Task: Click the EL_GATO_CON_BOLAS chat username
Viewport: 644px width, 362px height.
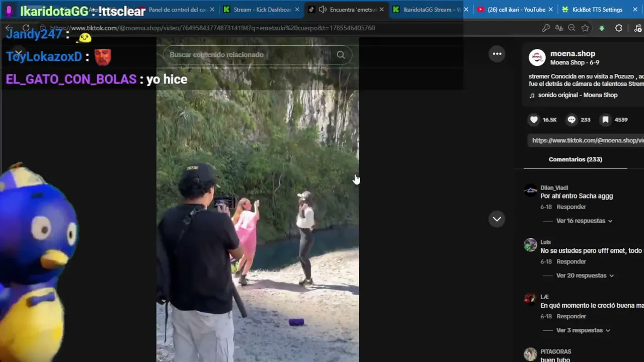Action: pos(71,79)
